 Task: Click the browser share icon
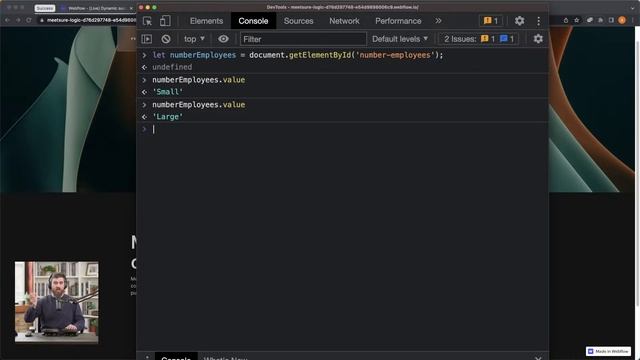[x=565, y=20]
